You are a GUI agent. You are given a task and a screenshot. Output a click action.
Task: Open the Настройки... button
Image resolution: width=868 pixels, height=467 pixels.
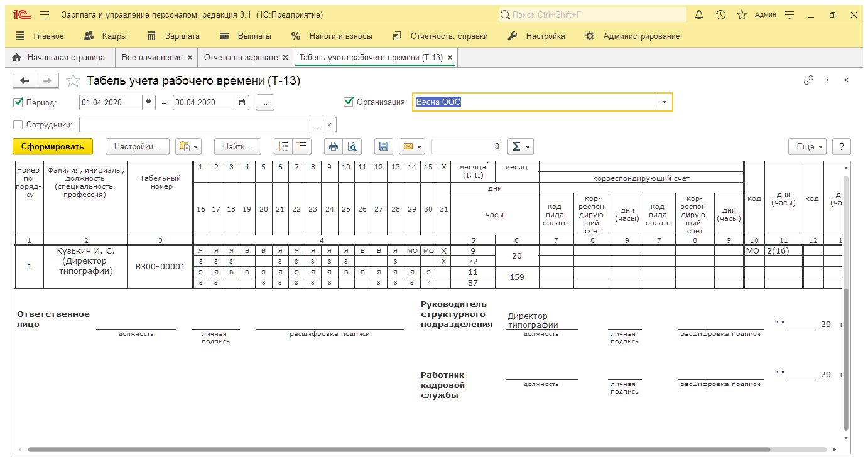coord(138,146)
